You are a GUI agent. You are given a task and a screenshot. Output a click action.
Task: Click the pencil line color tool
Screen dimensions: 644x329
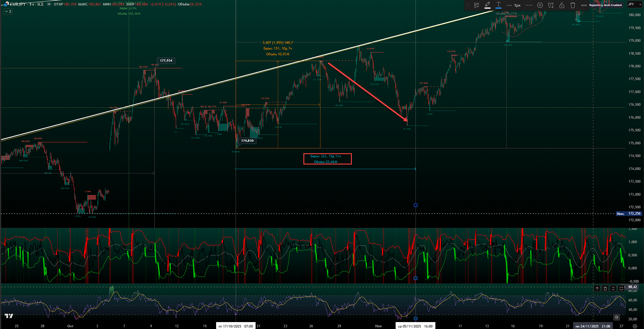pyautogui.click(x=488, y=5)
